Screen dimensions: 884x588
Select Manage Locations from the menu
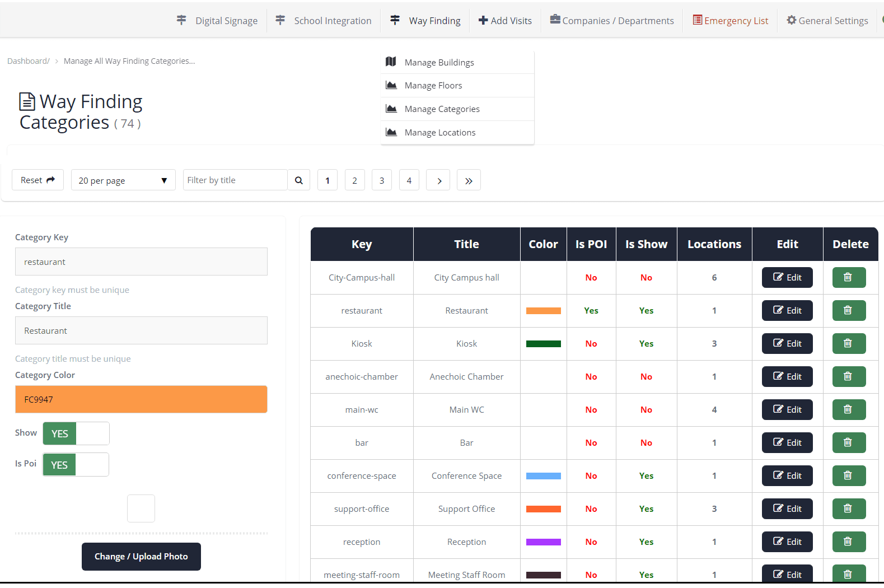click(x=439, y=133)
